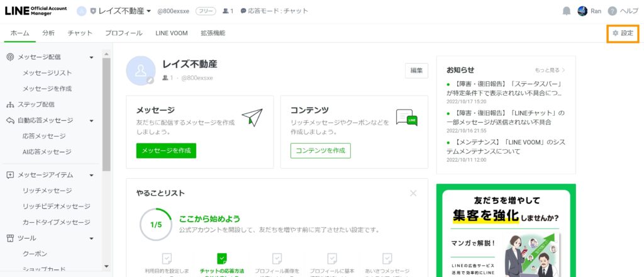This screenshot has width=644, height=277.
Task: Click the 利用目的を設定 task icon
Action: click(x=167, y=259)
